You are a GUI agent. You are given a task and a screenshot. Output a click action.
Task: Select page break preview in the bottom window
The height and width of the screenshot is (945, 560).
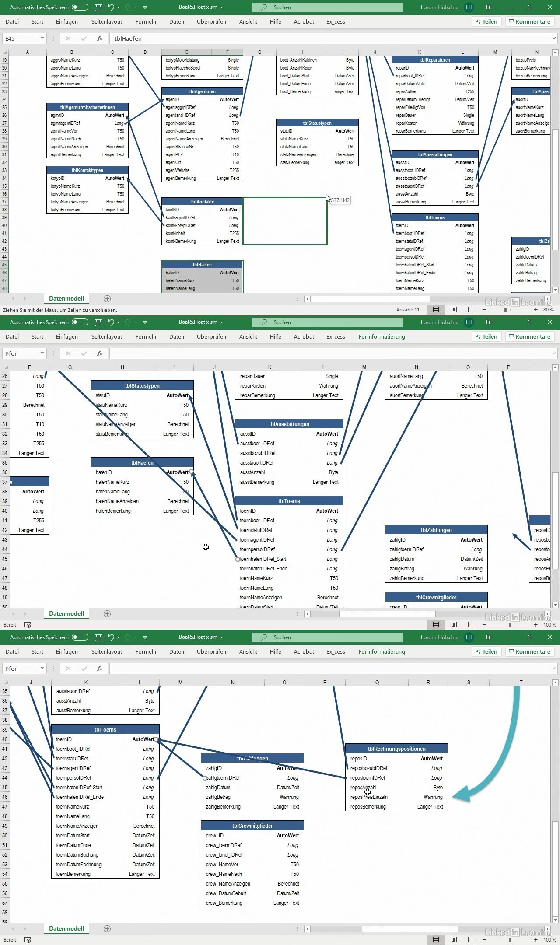(x=471, y=940)
